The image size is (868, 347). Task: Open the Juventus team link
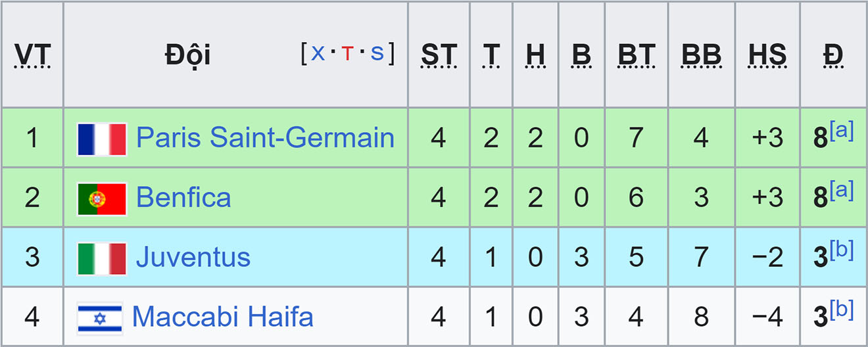click(x=193, y=257)
